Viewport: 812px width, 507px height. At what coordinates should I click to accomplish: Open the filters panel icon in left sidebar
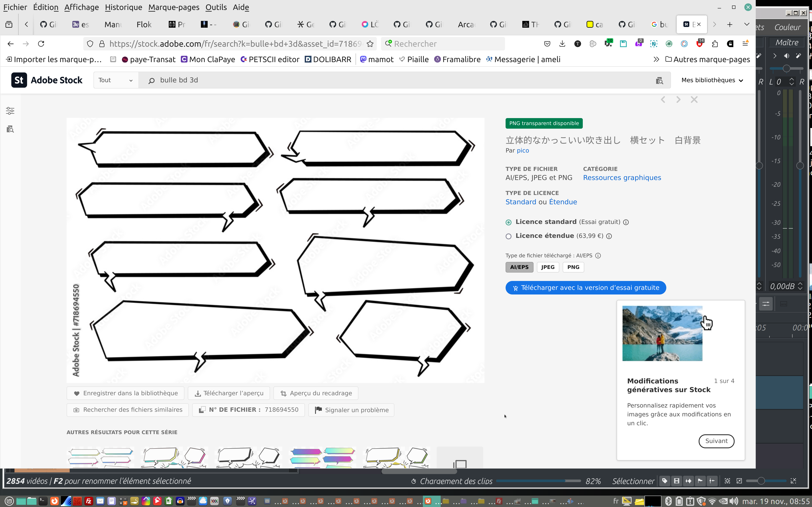(10, 111)
